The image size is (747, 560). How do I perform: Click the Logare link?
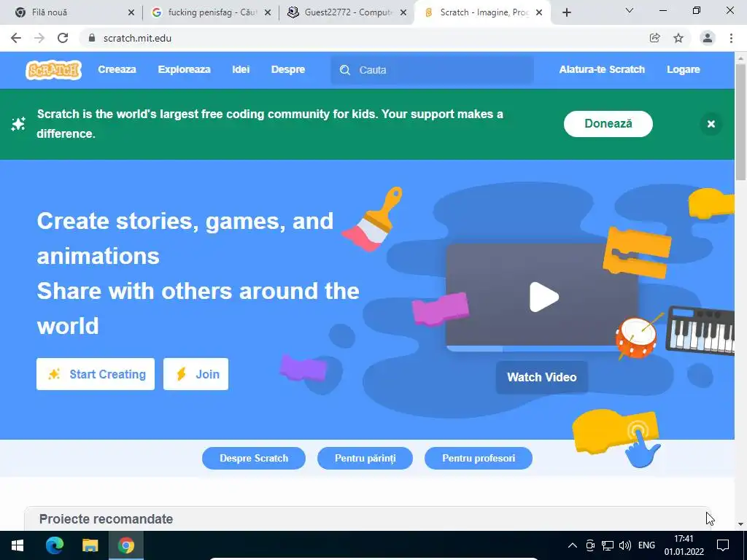click(683, 69)
